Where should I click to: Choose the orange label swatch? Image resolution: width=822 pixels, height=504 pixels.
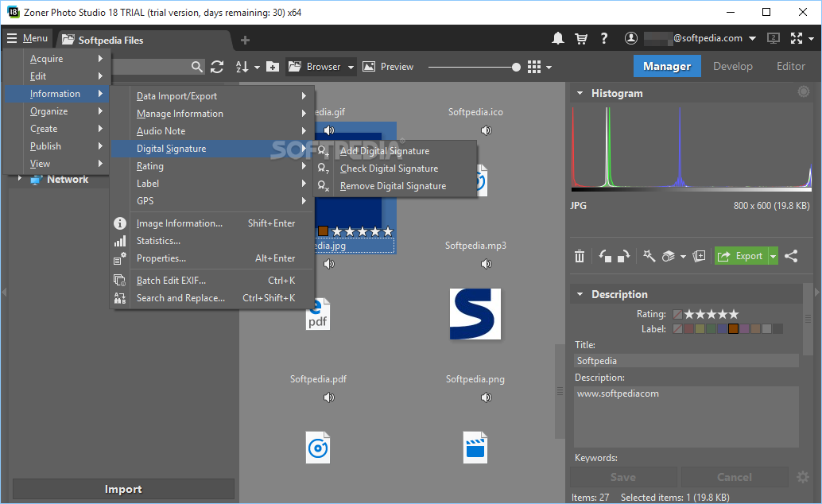tap(733, 329)
